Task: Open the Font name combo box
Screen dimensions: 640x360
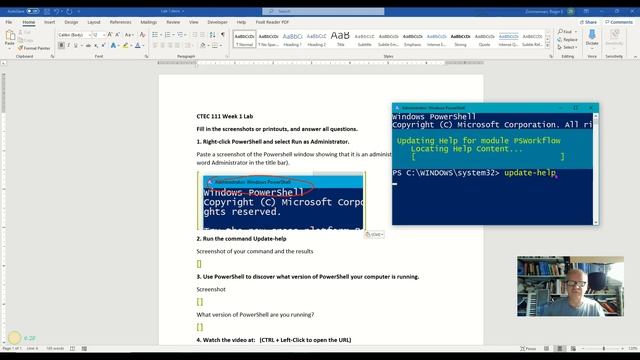Action: click(74, 35)
